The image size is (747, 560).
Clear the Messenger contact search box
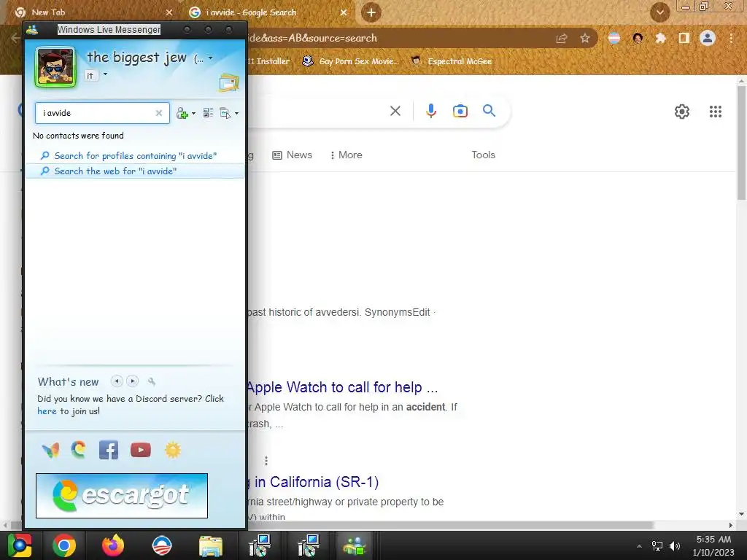click(158, 113)
